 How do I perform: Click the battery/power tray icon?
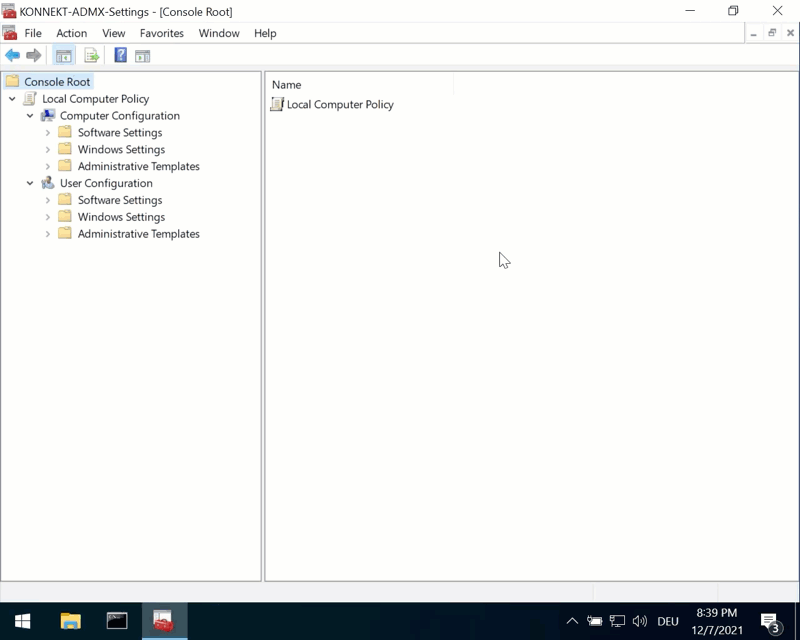pos(594,621)
